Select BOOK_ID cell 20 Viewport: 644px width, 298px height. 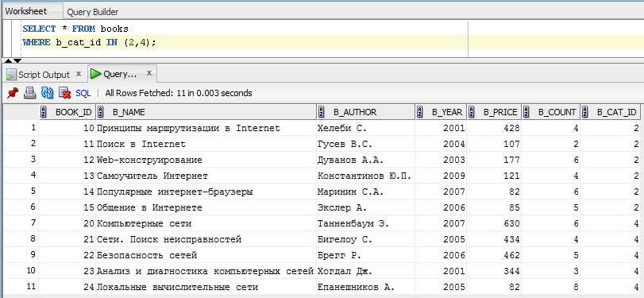tap(67, 223)
